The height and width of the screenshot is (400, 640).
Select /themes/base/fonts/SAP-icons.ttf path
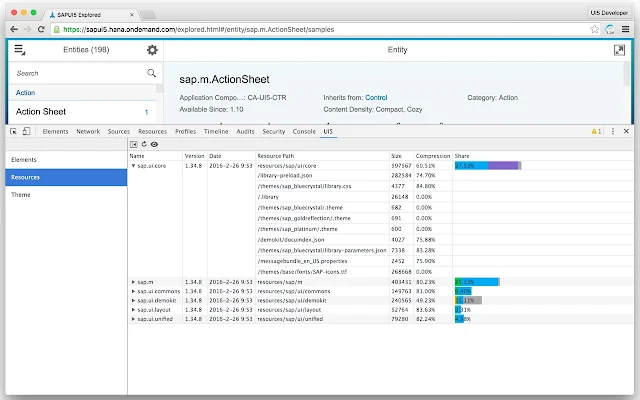pyautogui.click(x=302, y=272)
